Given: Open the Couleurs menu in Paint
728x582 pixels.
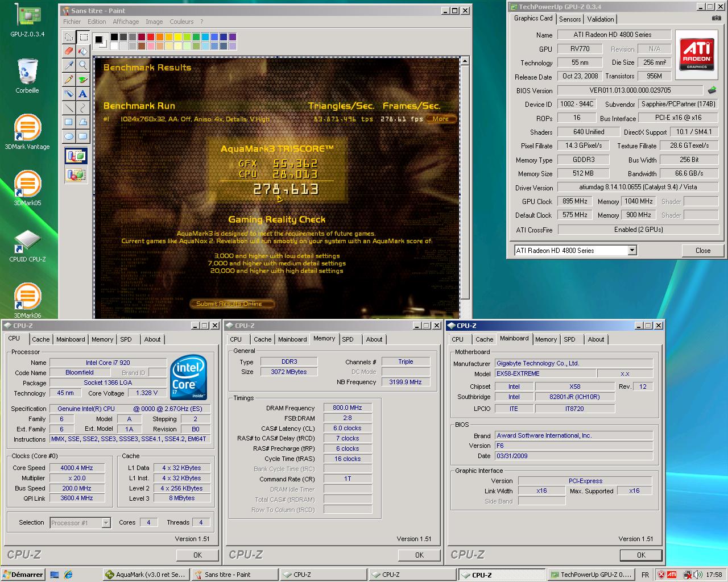Looking at the screenshot, I should tap(181, 22).
